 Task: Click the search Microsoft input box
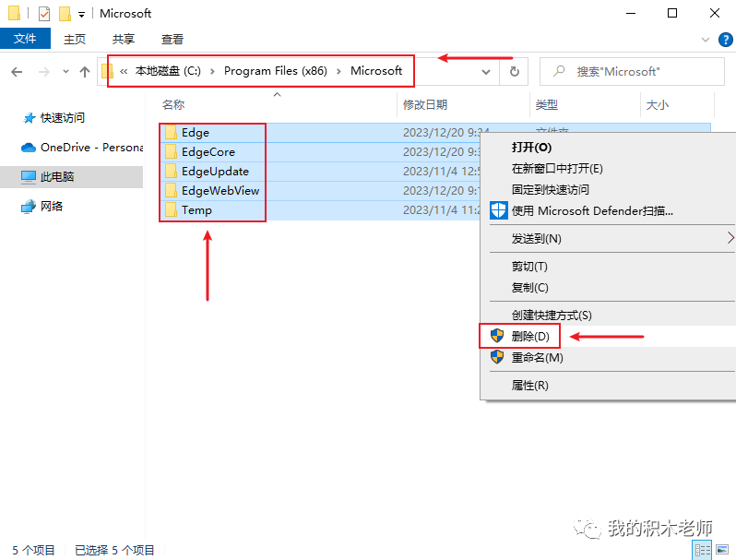tap(632, 71)
